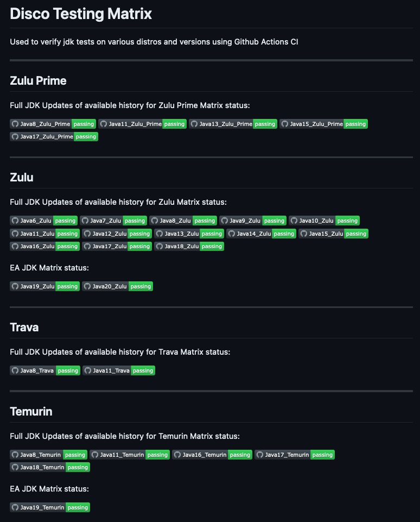Select the Java16_Temurin passing badge
420x522 pixels.
pyautogui.click(x=212, y=455)
